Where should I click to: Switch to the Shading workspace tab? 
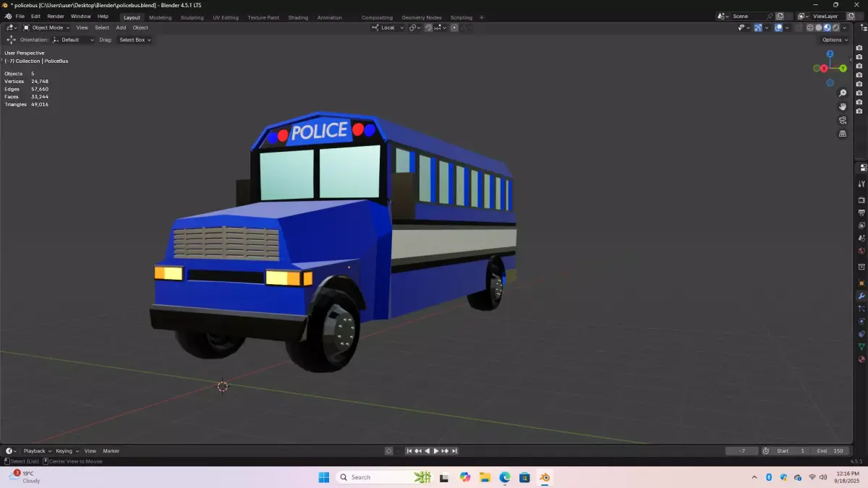pos(298,17)
